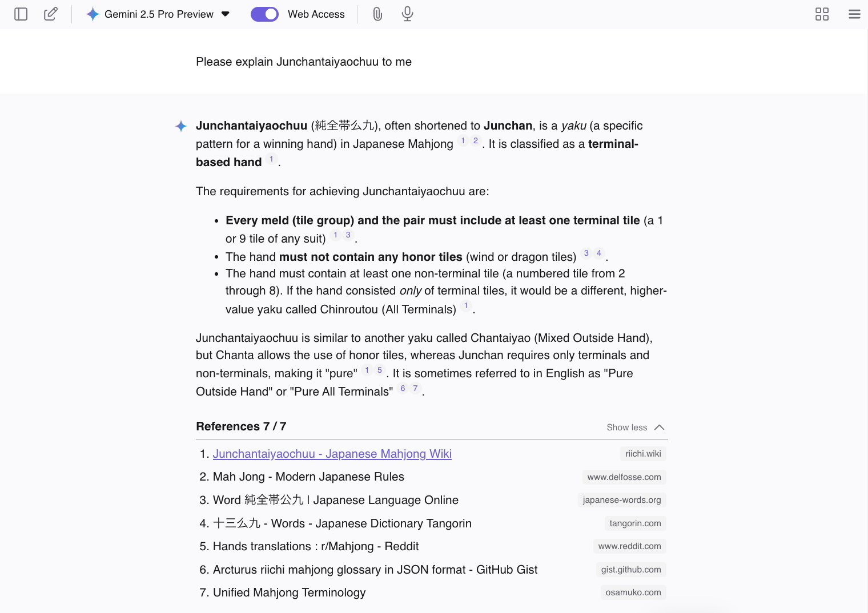The height and width of the screenshot is (613, 868).
Task: Click the paperclip attach file icon
Action: pyautogui.click(x=377, y=14)
